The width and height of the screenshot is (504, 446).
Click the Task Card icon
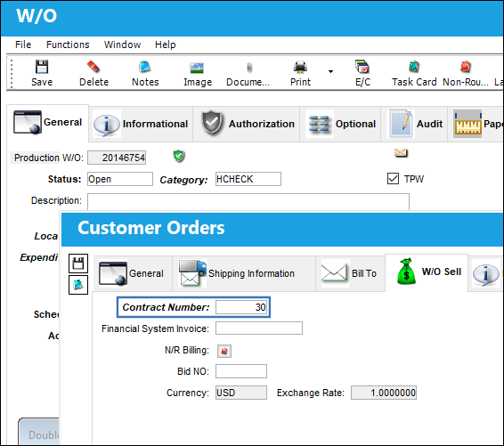click(x=414, y=67)
